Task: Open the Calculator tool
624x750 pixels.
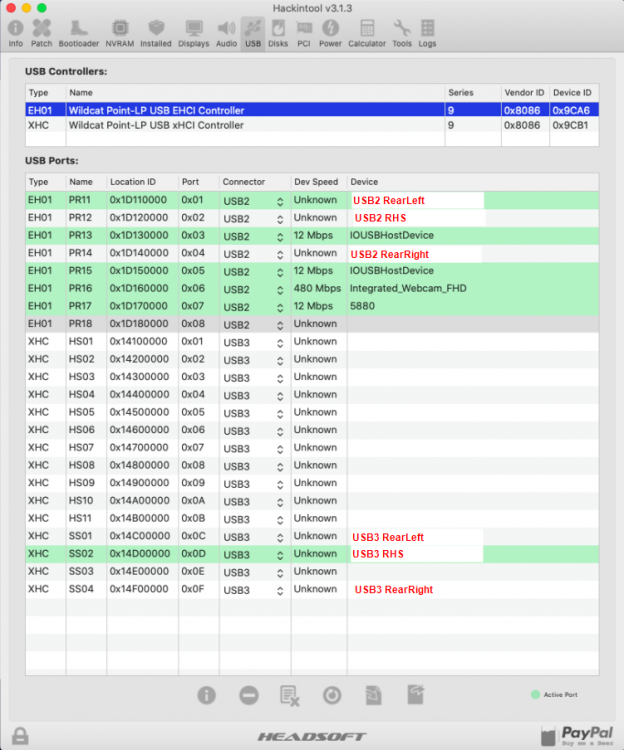Action: pyautogui.click(x=367, y=33)
